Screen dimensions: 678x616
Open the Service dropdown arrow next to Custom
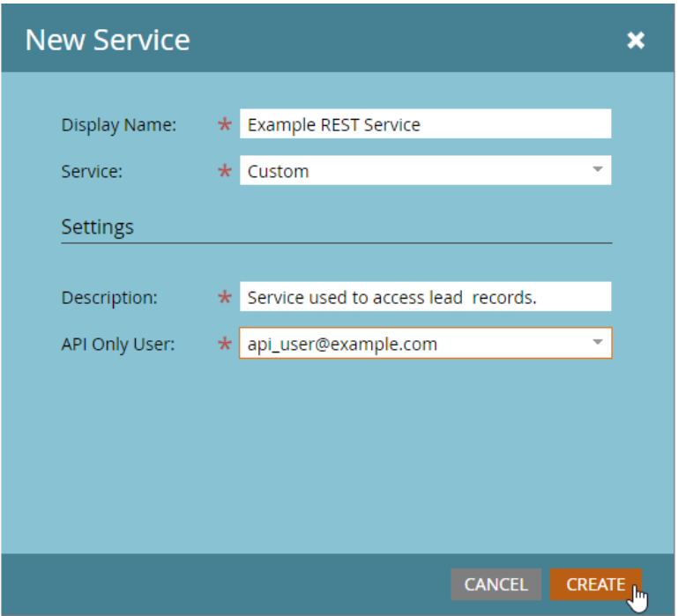click(598, 169)
